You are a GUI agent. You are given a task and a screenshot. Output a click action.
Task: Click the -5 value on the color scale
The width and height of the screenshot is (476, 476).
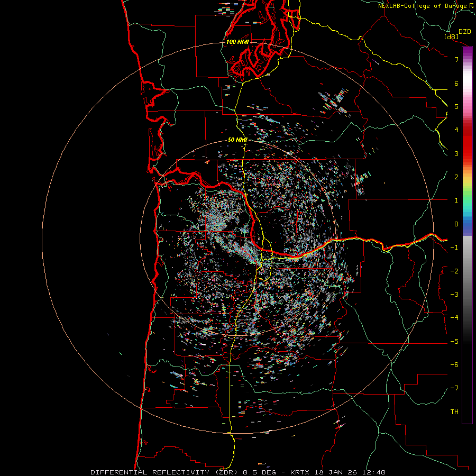click(454, 342)
